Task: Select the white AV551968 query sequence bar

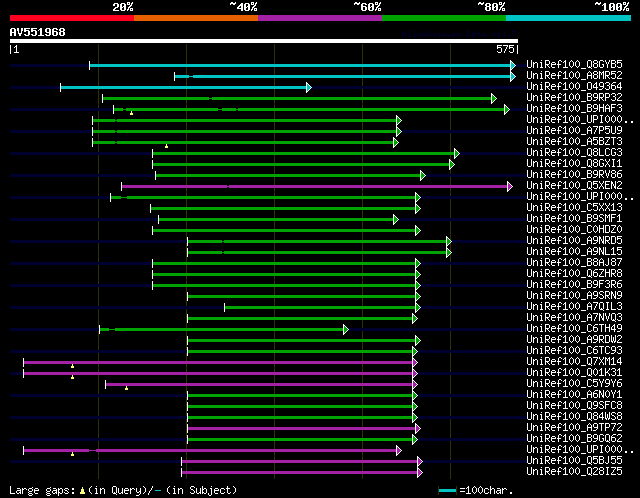Action: point(264,41)
